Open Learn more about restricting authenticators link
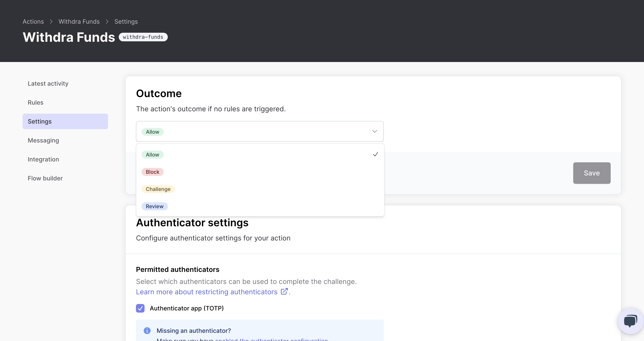644x341 pixels. [206, 292]
